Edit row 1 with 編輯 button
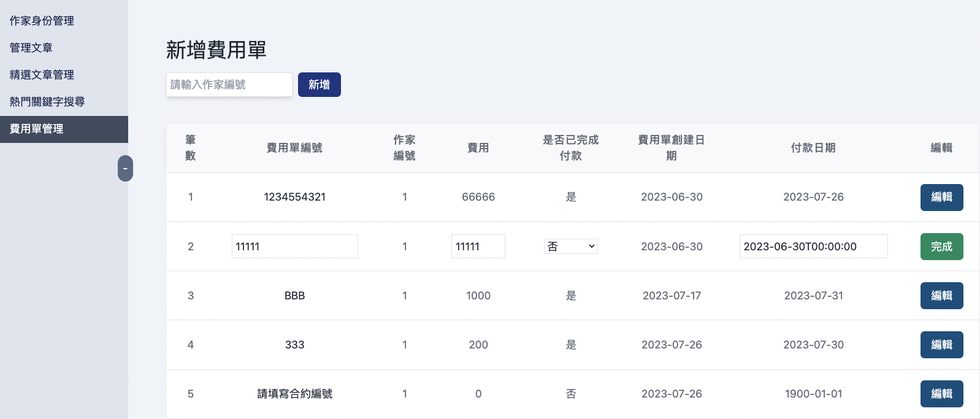980x419 pixels. 941,198
